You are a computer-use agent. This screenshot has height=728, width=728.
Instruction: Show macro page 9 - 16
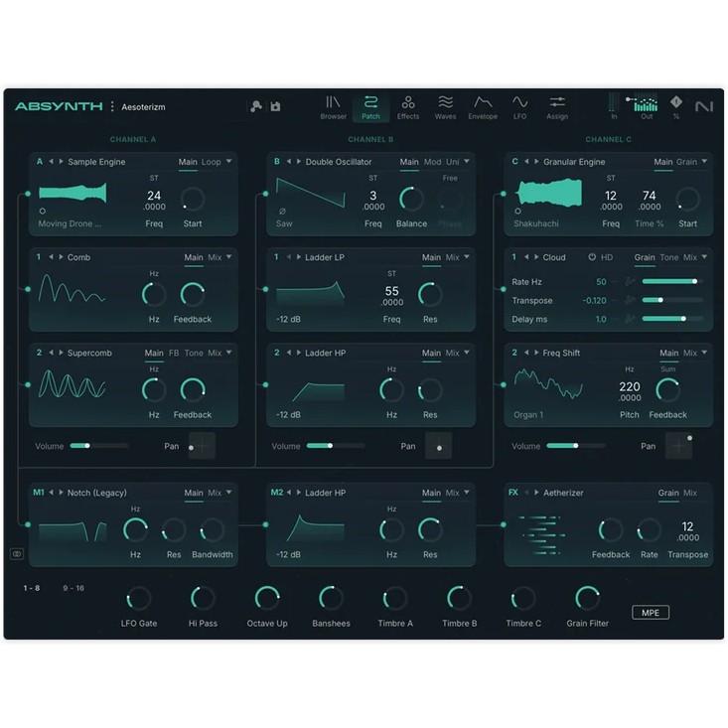(73, 588)
